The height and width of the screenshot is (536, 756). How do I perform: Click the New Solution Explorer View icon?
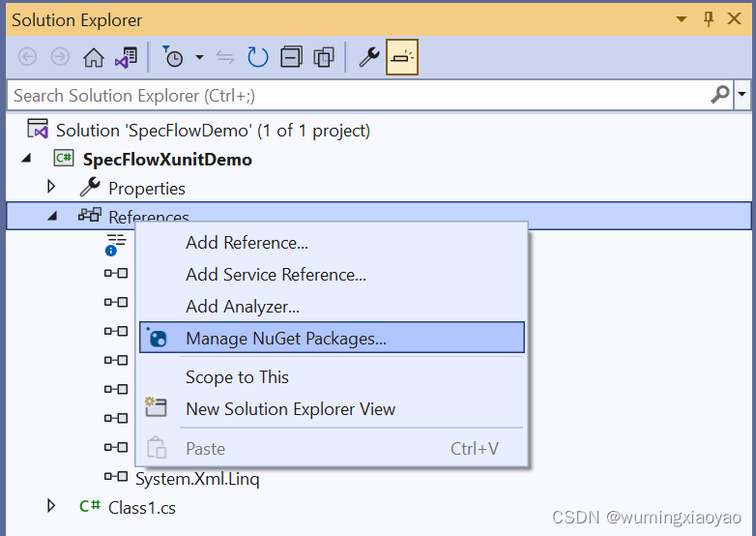click(156, 407)
